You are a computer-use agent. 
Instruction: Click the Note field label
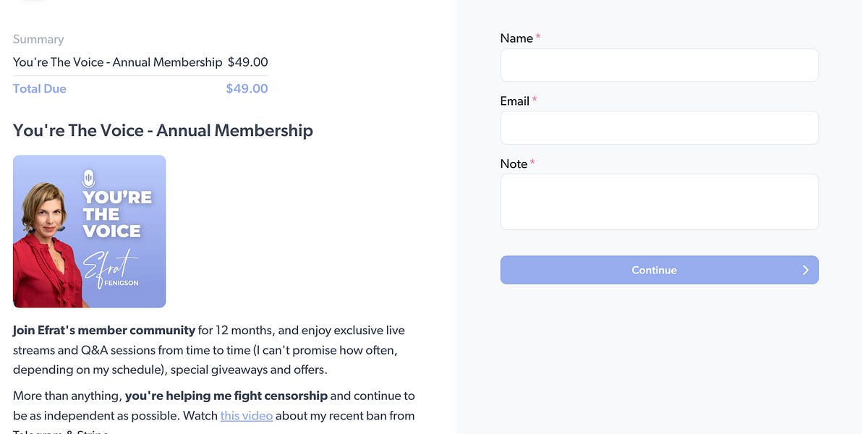514,164
